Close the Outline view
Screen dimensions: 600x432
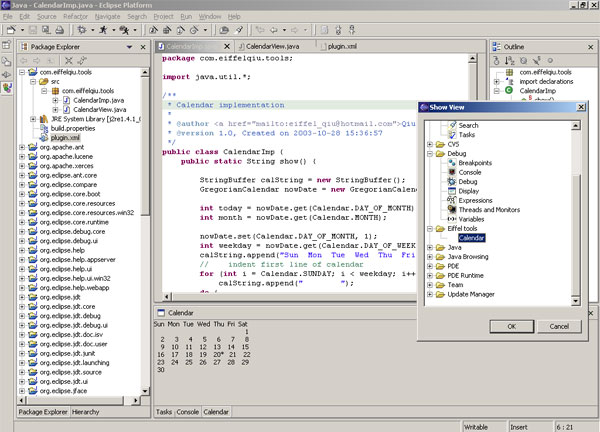(590, 47)
